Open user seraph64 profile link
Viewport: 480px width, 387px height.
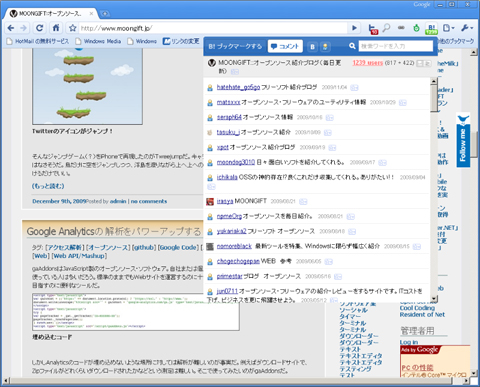229,117
